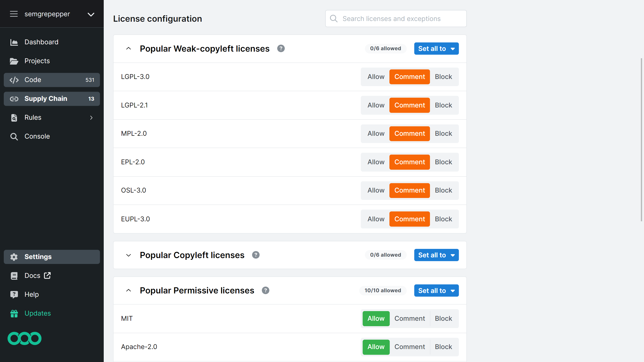Viewport: 644px width, 362px height.
Task: Click the hamburger menu icon
Action: 14,14
